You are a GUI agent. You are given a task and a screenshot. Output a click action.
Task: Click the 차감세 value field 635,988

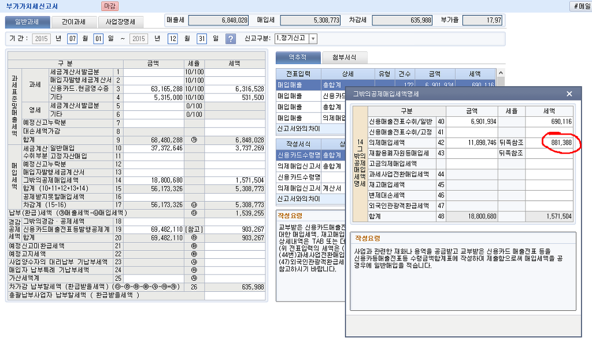tap(402, 20)
